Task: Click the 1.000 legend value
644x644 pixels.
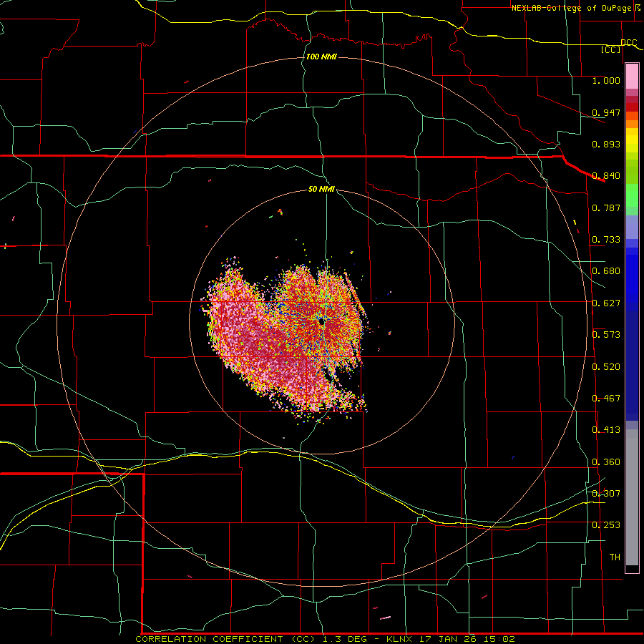Action: click(606, 80)
